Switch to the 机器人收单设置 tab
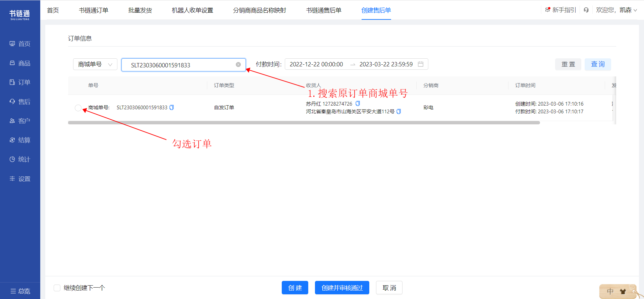Screen dimensions: 644x299 coord(193,10)
